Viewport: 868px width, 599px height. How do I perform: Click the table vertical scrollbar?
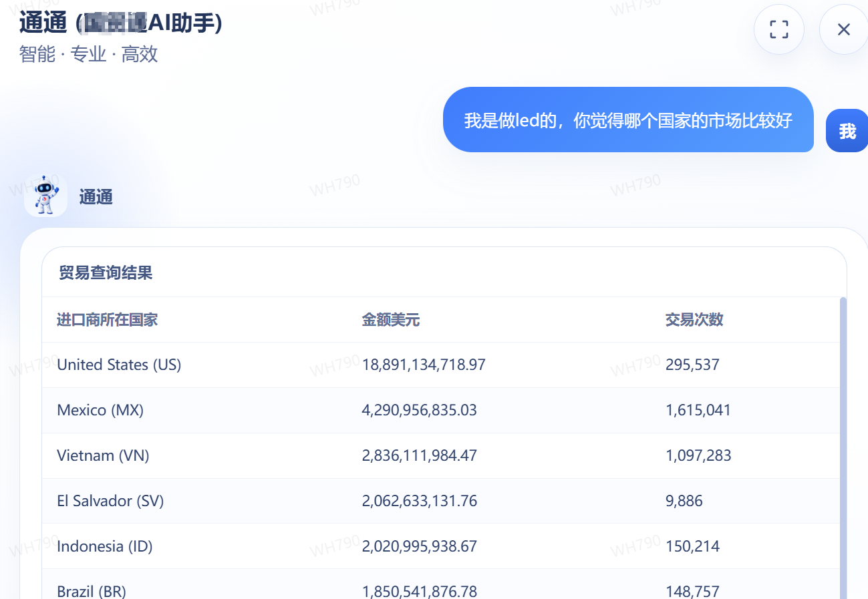coord(843,447)
